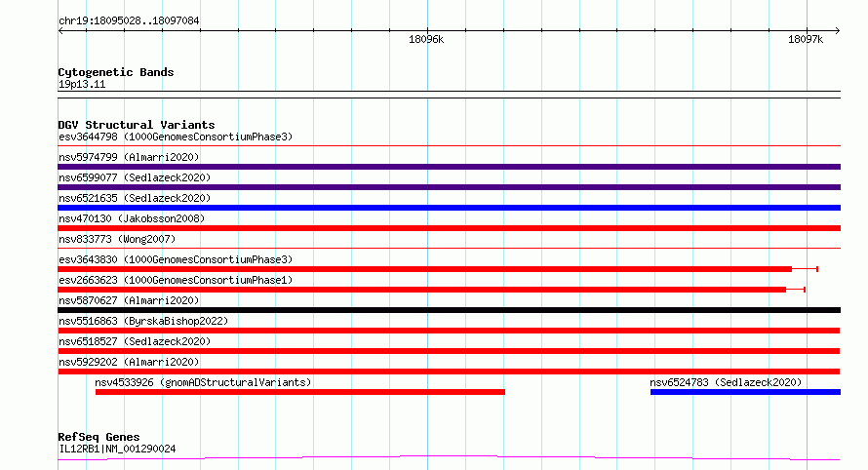Image resolution: width=868 pixels, height=470 pixels.
Task: Click the purple bar of nsv6599077
Action: point(449,187)
